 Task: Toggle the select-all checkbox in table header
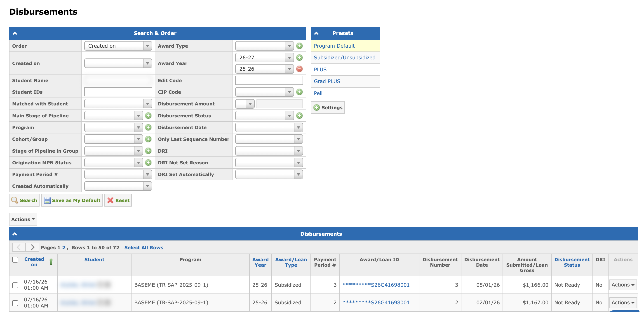click(15, 260)
